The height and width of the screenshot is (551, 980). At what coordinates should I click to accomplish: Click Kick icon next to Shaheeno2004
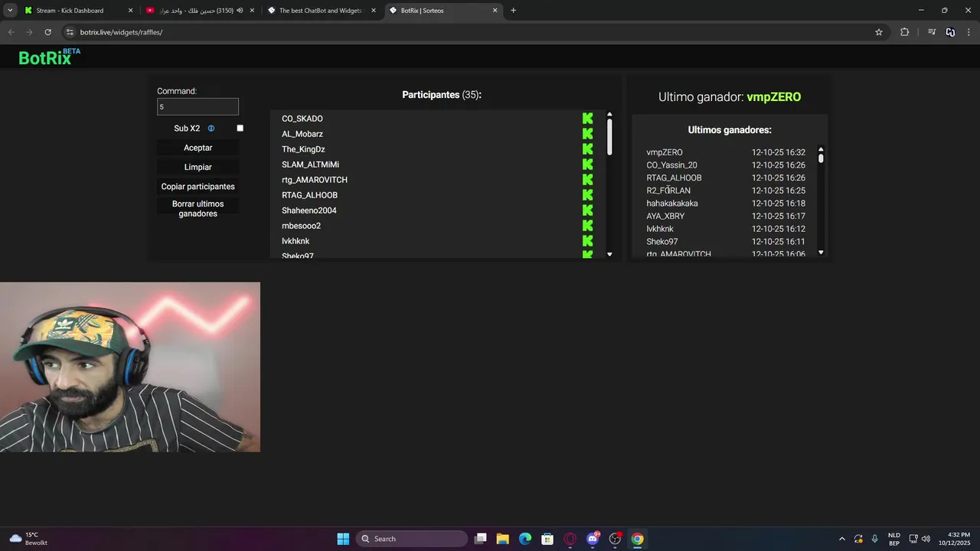[x=587, y=210]
